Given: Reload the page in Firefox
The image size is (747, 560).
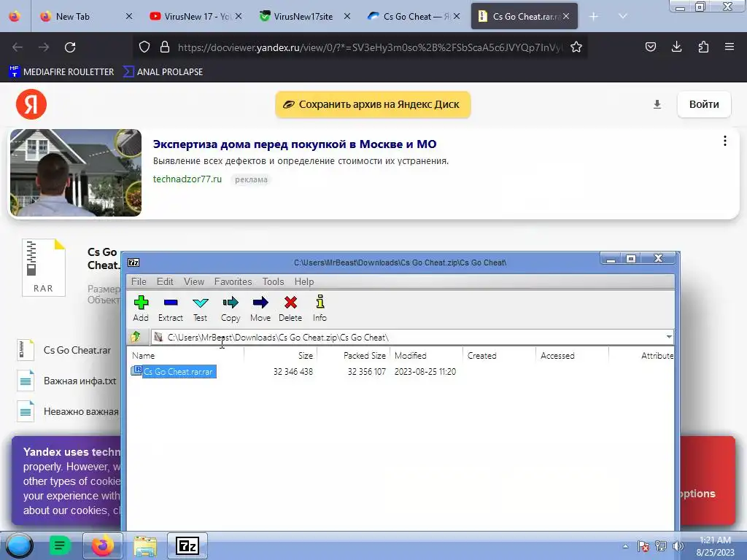Looking at the screenshot, I should click(x=70, y=47).
